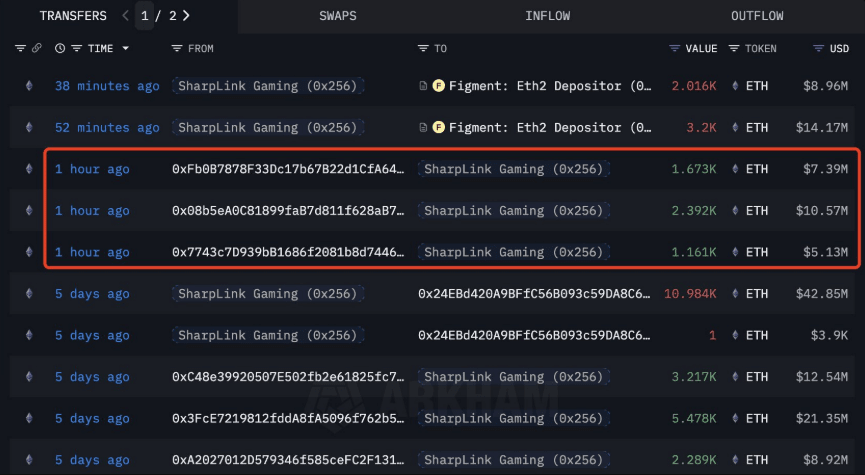This screenshot has height=475, width=865.
Task: Click chain icon in $21.35M row
Action: point(29,418)
